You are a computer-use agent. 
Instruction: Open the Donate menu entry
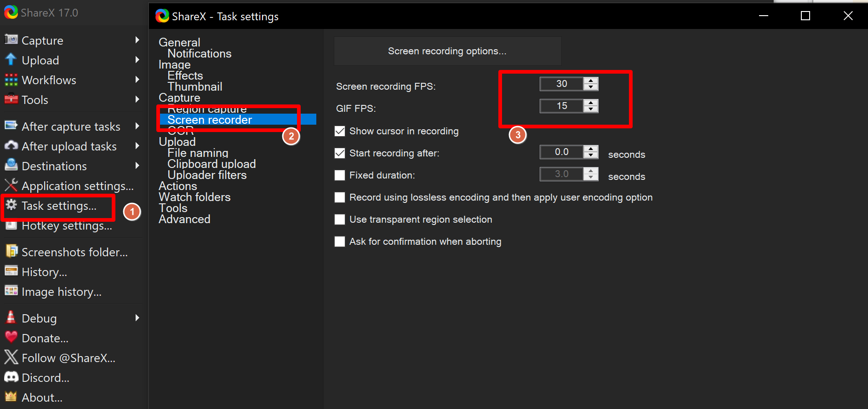point(45,338)
